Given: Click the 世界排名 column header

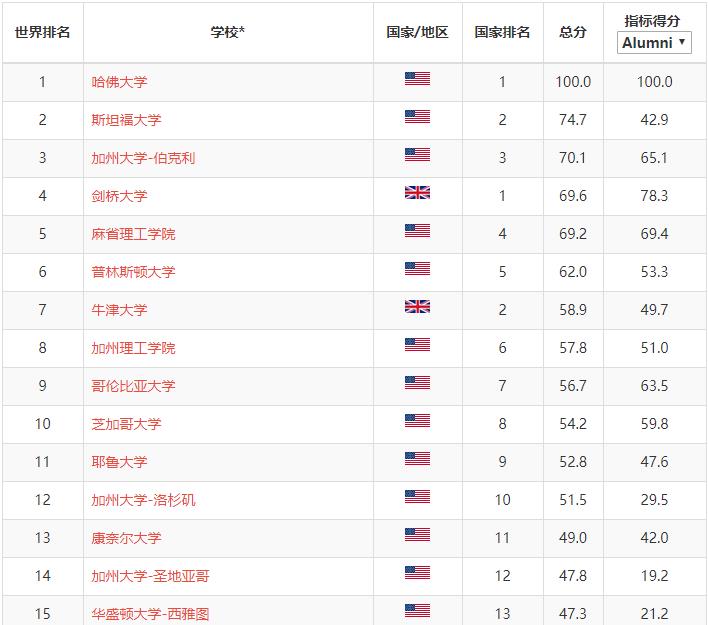Looking at the screenshot, I should 42,32.
